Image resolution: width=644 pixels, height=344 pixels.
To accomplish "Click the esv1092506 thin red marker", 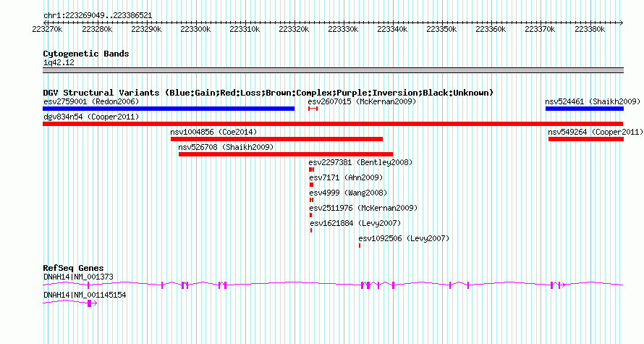I will [360, 246].
